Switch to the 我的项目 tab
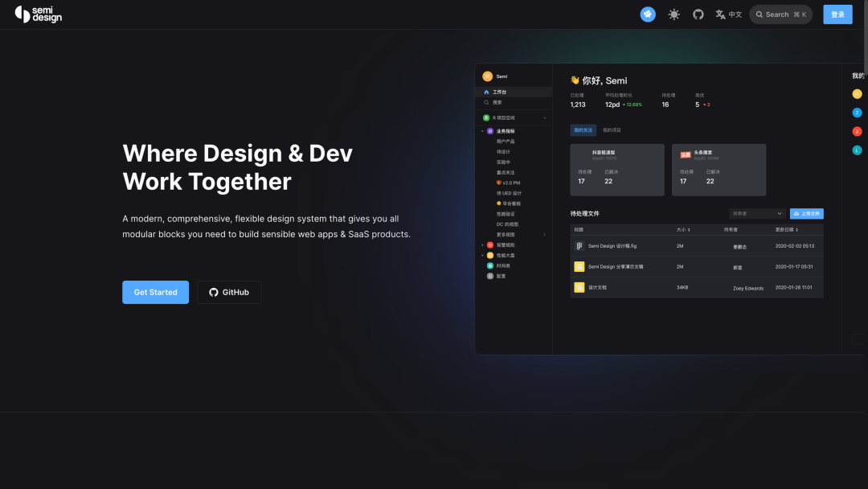Viewport: 868px width, 489px height. click(x=612, y=130)
